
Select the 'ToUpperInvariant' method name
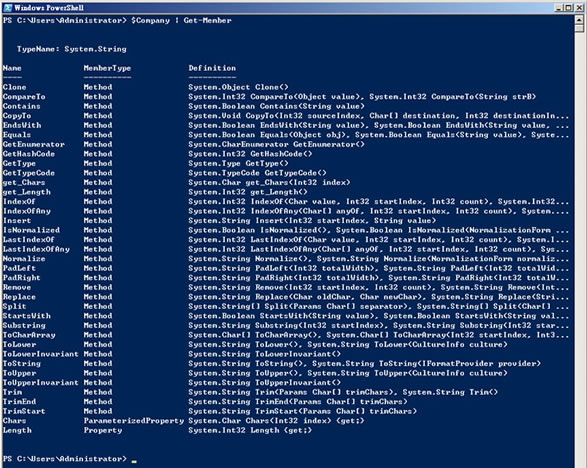click(x=41, y=383)
